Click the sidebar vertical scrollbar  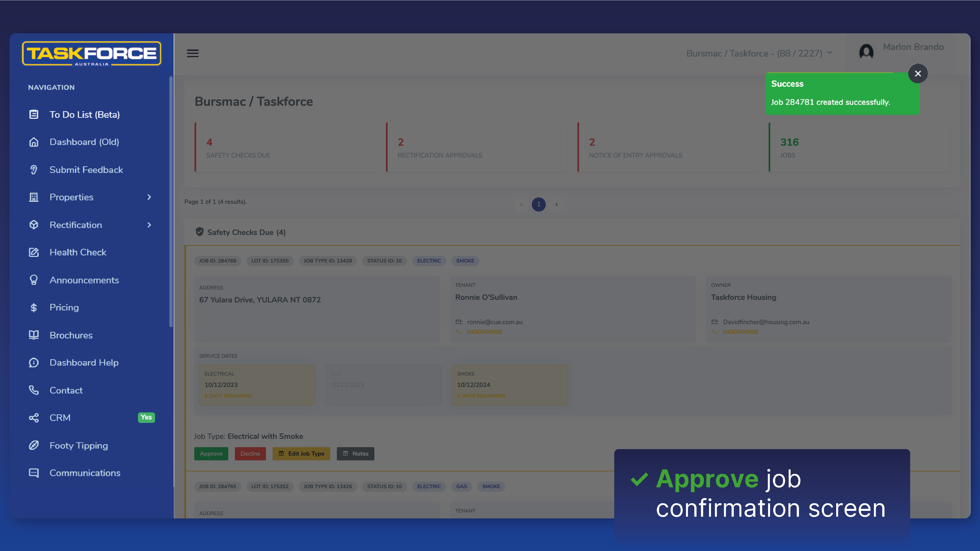tap(171, 202)
